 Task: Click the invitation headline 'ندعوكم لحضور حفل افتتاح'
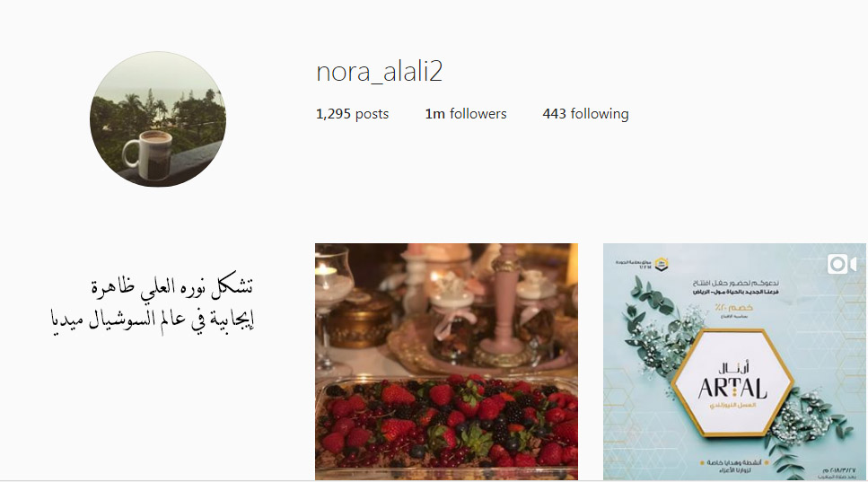[736, 283]
